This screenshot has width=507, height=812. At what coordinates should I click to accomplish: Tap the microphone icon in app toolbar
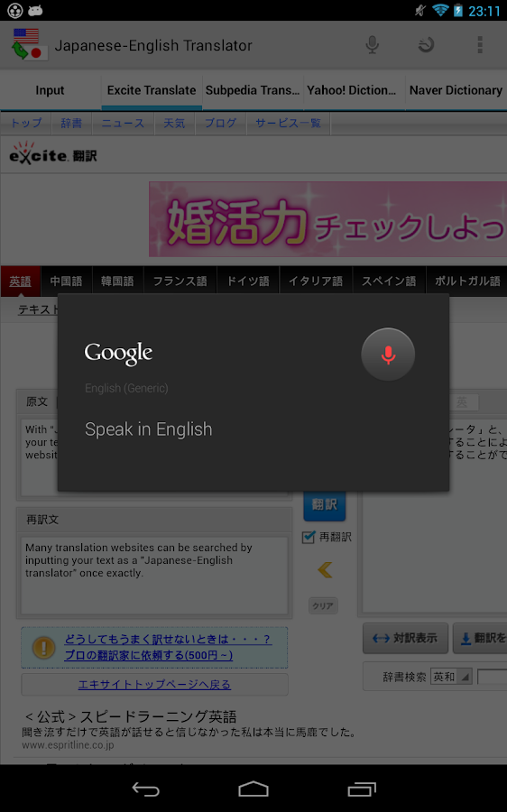372,45
